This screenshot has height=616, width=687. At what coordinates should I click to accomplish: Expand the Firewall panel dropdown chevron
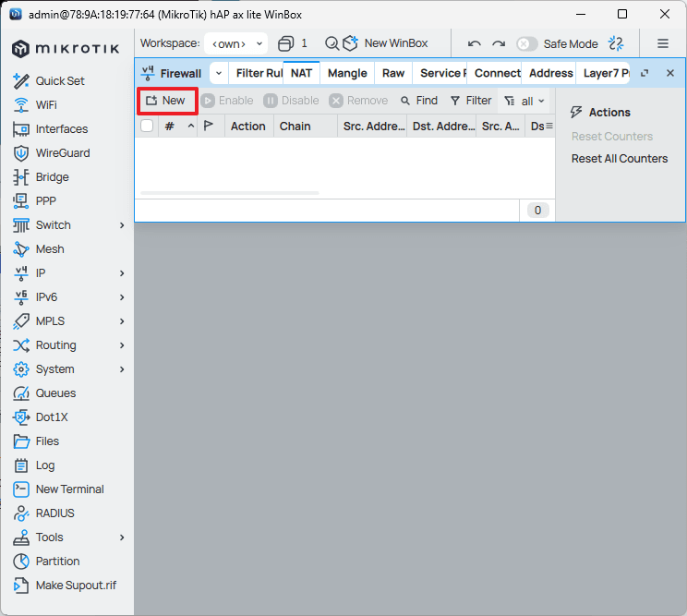click(x=218, y=73)
